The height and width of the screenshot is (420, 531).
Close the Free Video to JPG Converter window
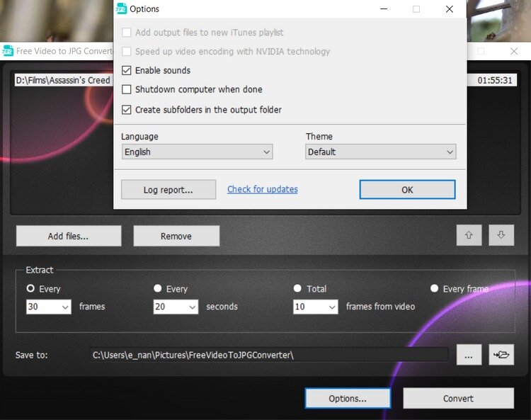tap(514, 51)
